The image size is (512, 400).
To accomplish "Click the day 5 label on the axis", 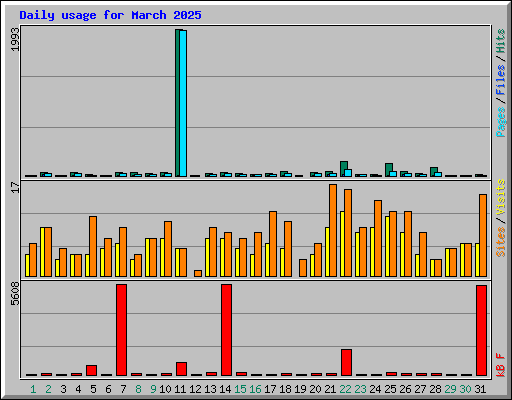I will [x=93, y=389].
